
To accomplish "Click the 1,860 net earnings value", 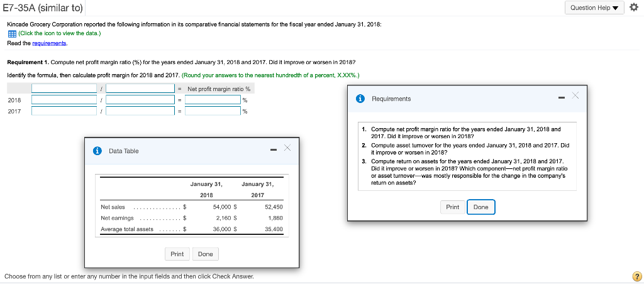I will click(275, 218).
